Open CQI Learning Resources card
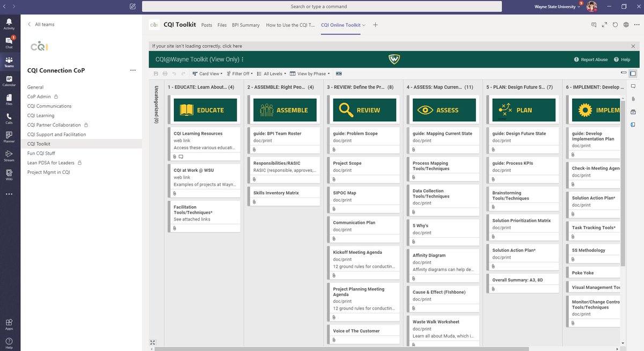 (204, 144)
